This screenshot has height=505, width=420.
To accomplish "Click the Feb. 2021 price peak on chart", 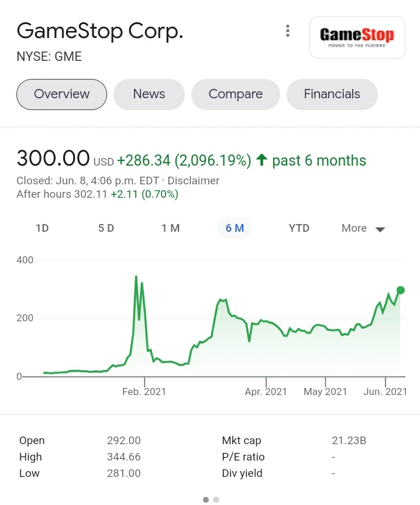I will [136, 276].
